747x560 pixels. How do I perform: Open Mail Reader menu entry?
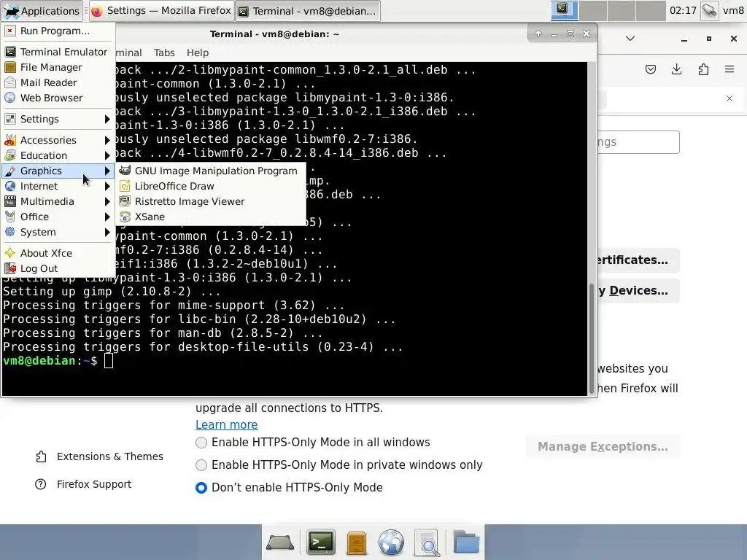[x=58, y=82]
